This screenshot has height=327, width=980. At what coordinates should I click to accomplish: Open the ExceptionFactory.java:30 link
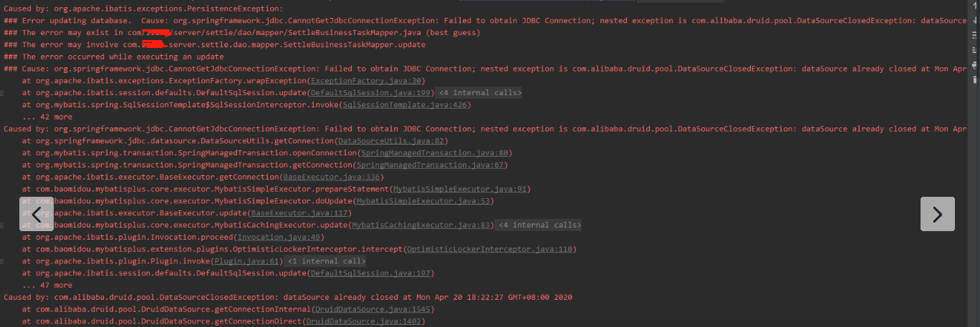[x=367, y=81]
